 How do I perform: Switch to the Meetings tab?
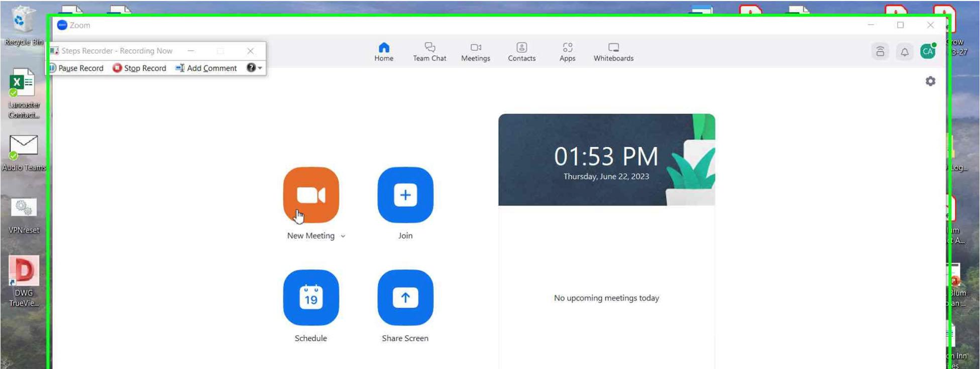point(476,52)
